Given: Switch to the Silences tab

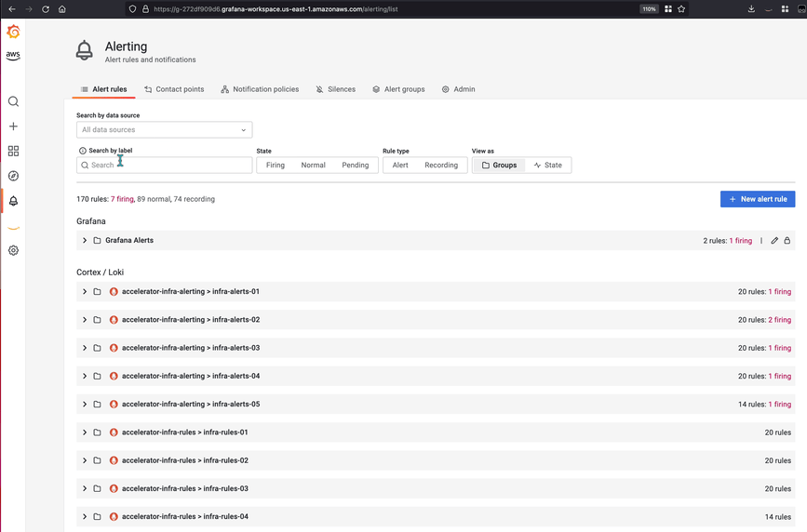Looking at the screenshot, I should tap(336, 89).
